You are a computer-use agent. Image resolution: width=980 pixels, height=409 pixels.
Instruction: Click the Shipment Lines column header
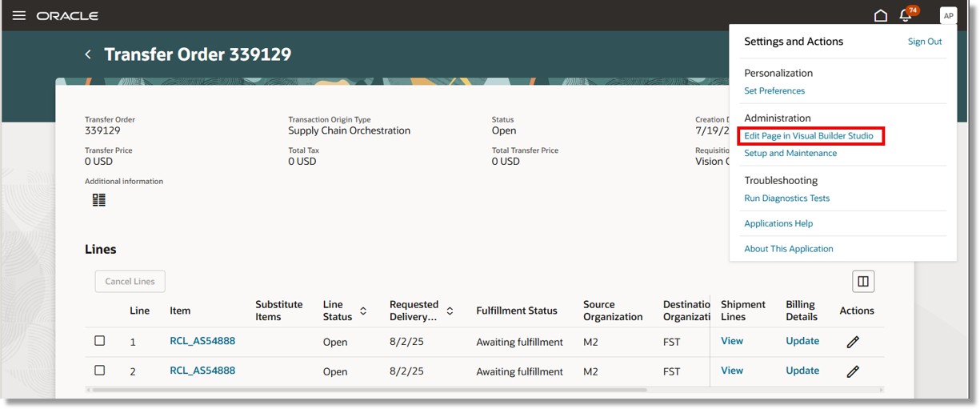pos(743,311)
